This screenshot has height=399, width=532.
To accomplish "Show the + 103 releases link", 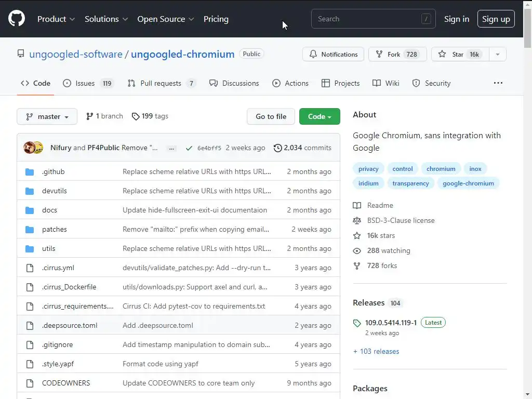I will pyautogui.click(x=376, y=351).
